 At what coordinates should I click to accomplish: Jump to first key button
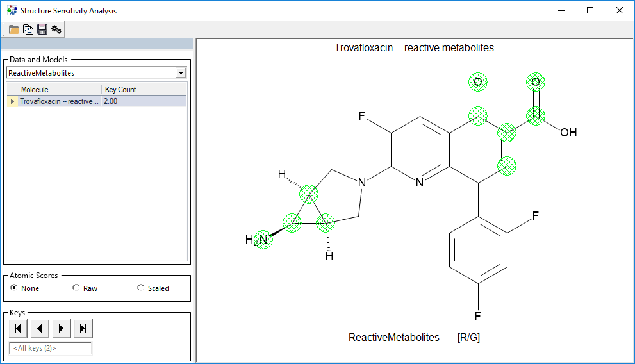[18, 328]
